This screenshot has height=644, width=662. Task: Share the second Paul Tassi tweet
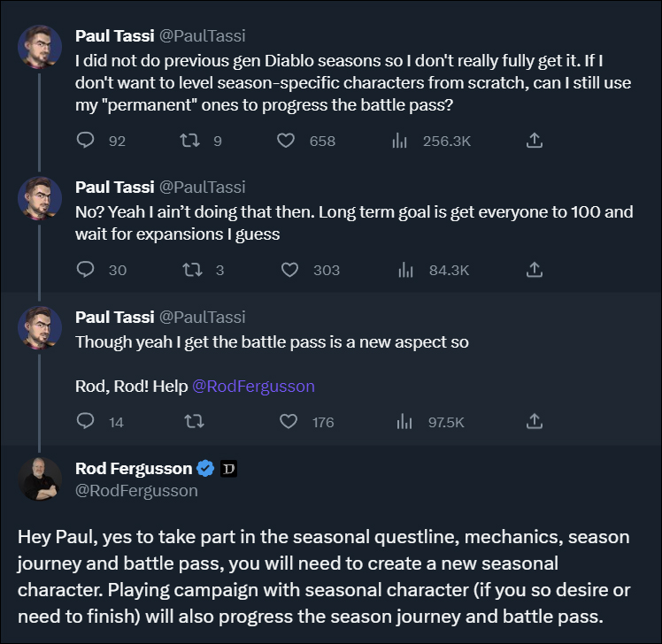(534, 270)
